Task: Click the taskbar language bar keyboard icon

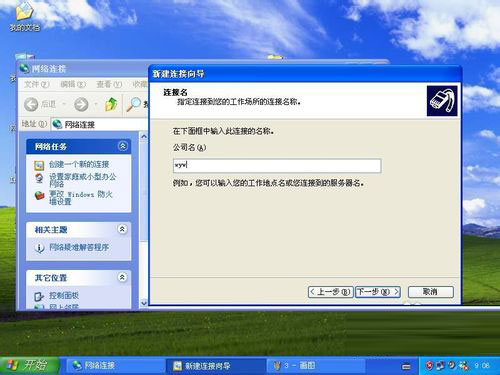Action: tap(406, 367)
